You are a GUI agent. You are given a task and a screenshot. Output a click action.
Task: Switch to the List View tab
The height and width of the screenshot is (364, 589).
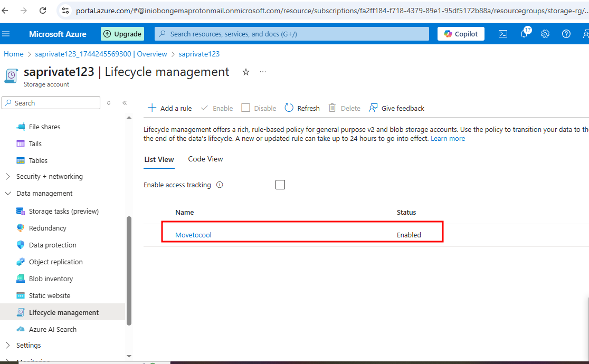(159, 159)
